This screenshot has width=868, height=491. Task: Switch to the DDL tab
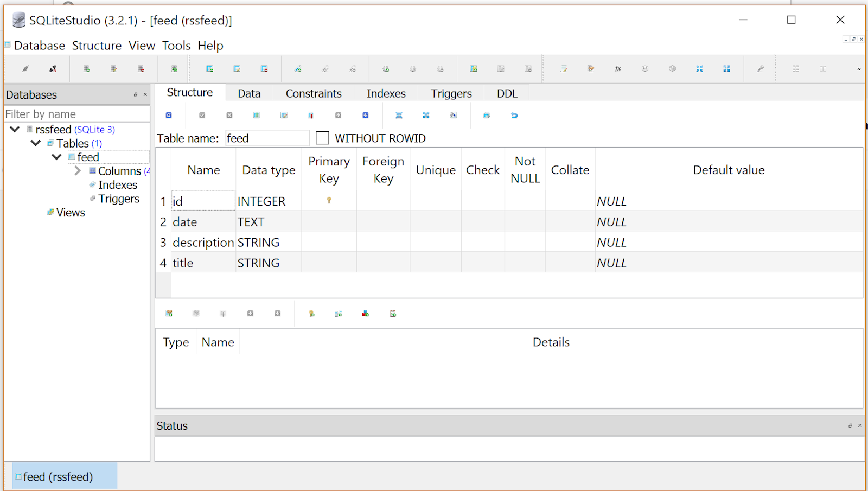coord(507,93)
